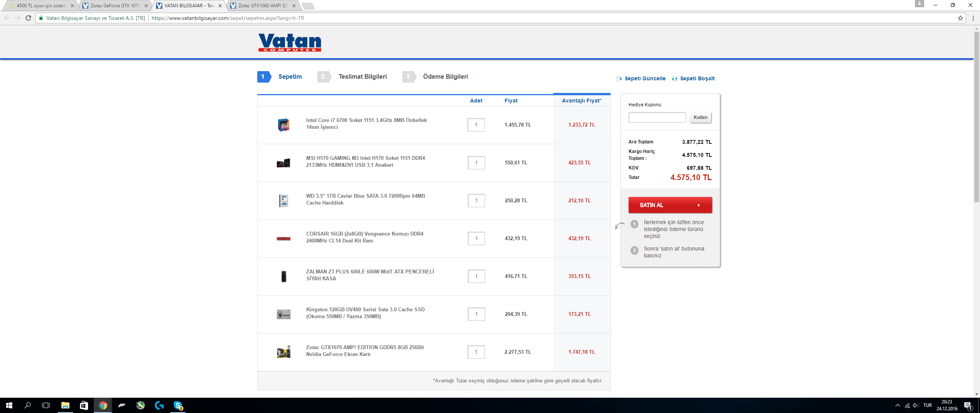
Task: Click the Sepeti Güncelle update icon
Action: pyautogui.click(x=619, y=79)
